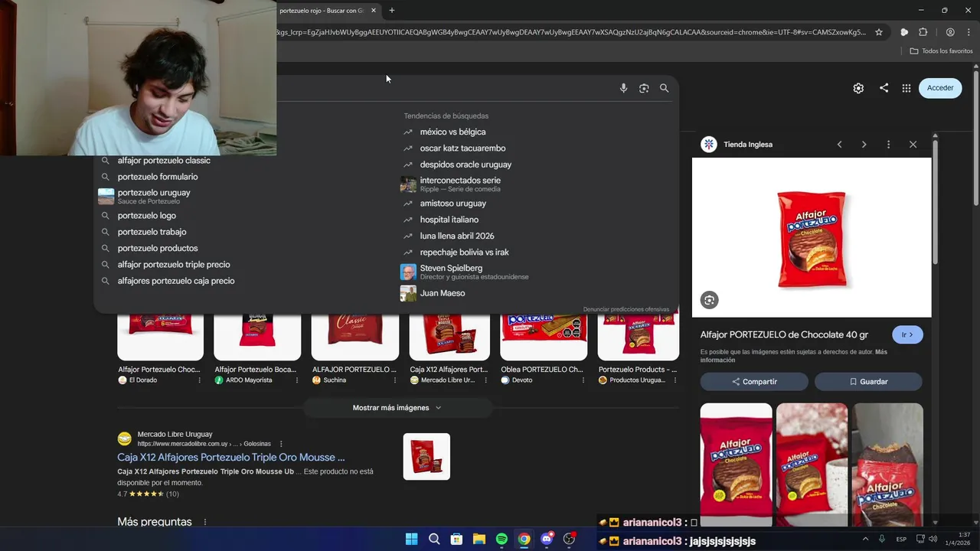This screenshot has height=551, width=980.
Task: Open the Más información copyright link
Action: (x=794, y=356)
